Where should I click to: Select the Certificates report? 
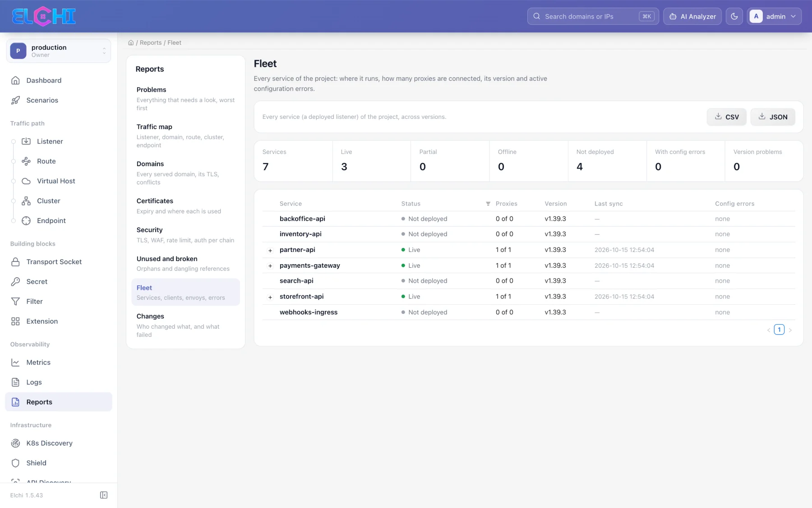(185, 205)
